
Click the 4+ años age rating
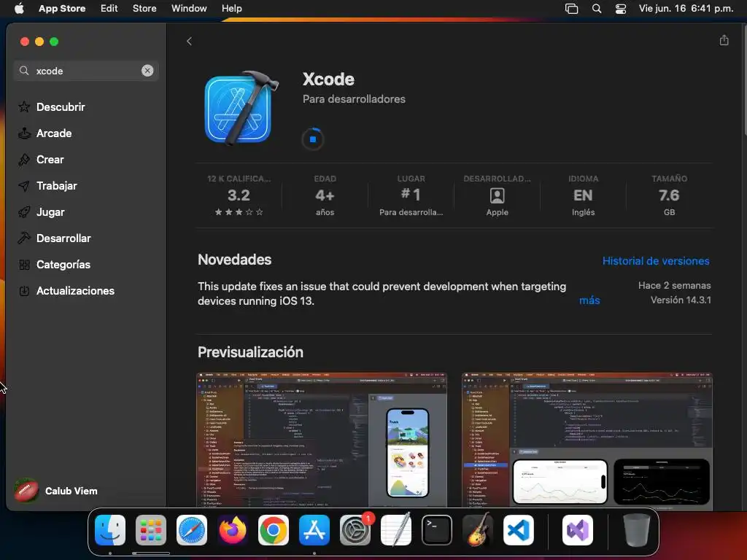(325, 195)
